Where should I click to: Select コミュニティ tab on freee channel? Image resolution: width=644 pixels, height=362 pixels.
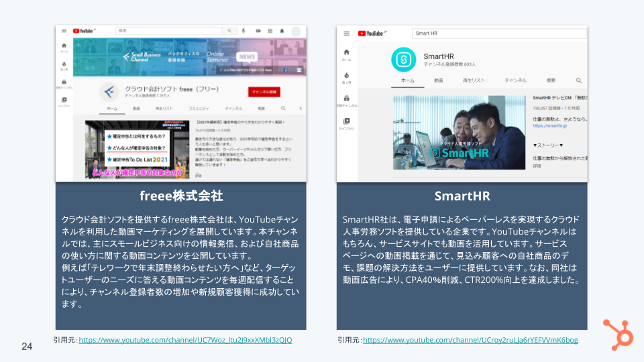click(x=199, y=109)
